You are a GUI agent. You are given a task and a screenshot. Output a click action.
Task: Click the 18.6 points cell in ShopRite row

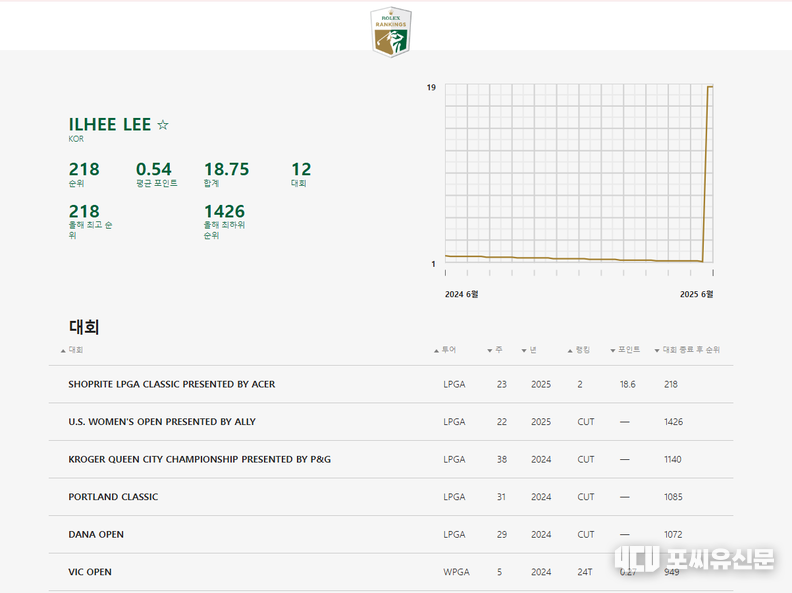(x=628, y=384)
